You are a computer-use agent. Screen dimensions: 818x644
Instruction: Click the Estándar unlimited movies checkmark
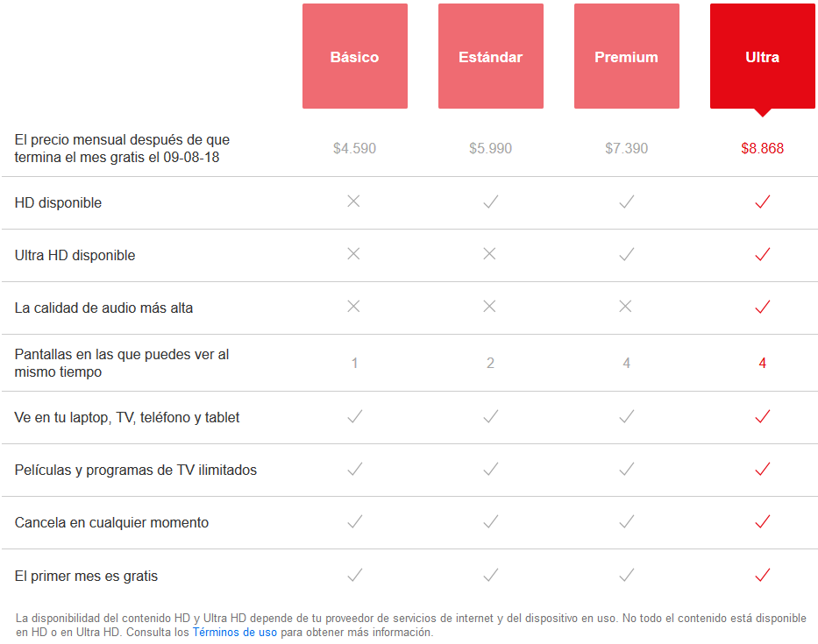tap(490, 470)
